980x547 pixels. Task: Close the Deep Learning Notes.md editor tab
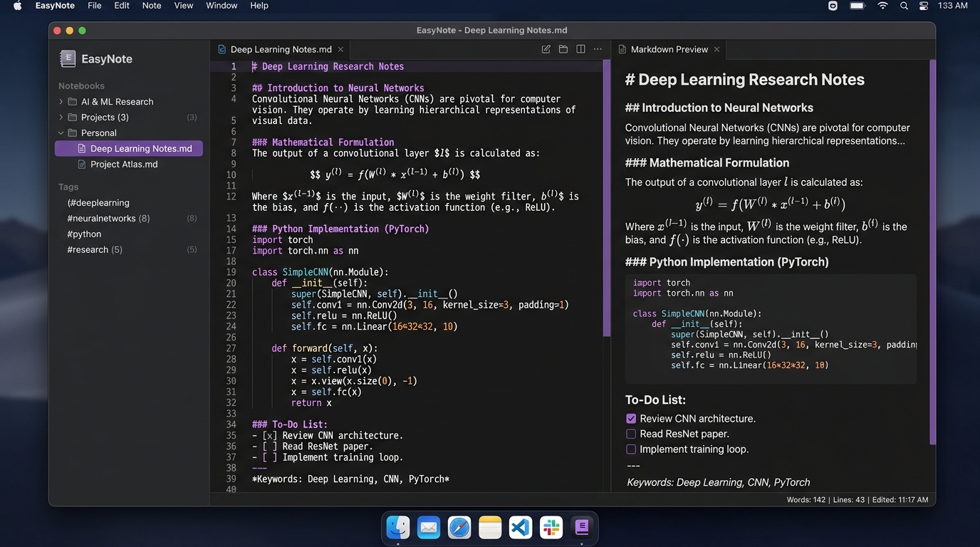(340, 49)
